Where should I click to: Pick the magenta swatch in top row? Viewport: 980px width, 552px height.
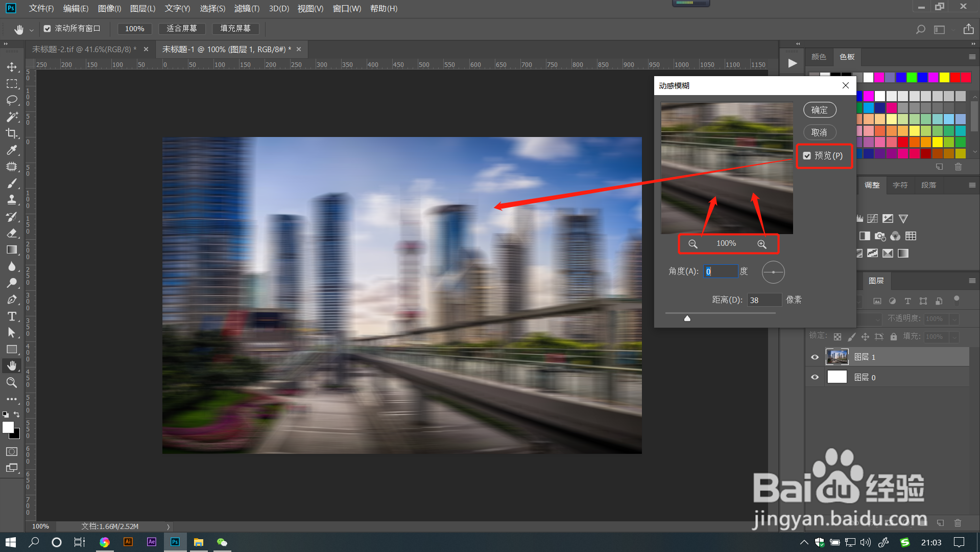pos(879,77)
